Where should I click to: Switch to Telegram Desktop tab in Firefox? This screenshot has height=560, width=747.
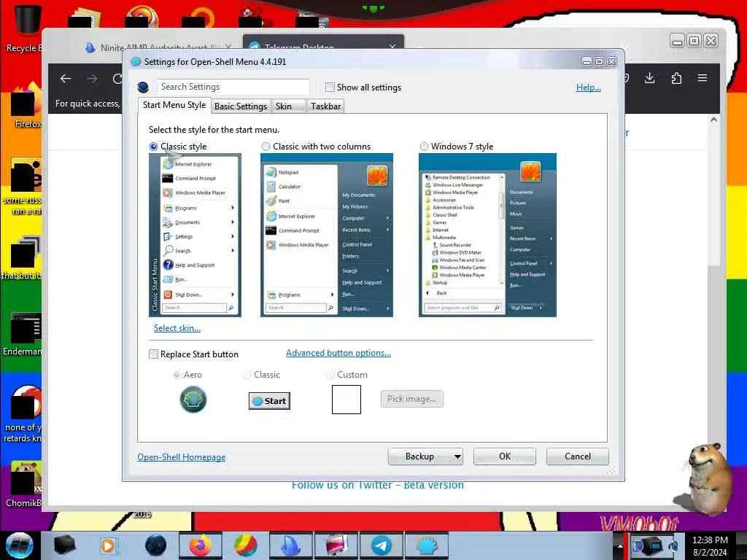pyautogui.click(x=323, y=42)
